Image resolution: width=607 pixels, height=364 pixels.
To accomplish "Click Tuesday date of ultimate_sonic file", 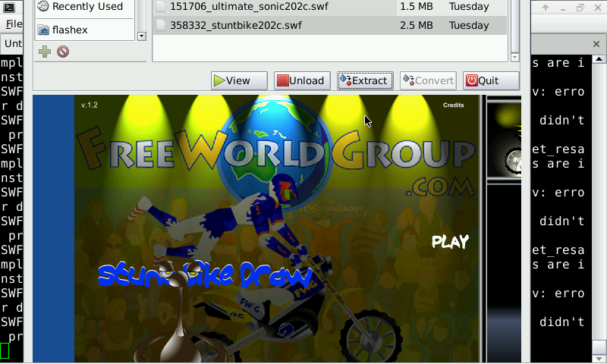I will pyautogui.click(x=469, y=7).
